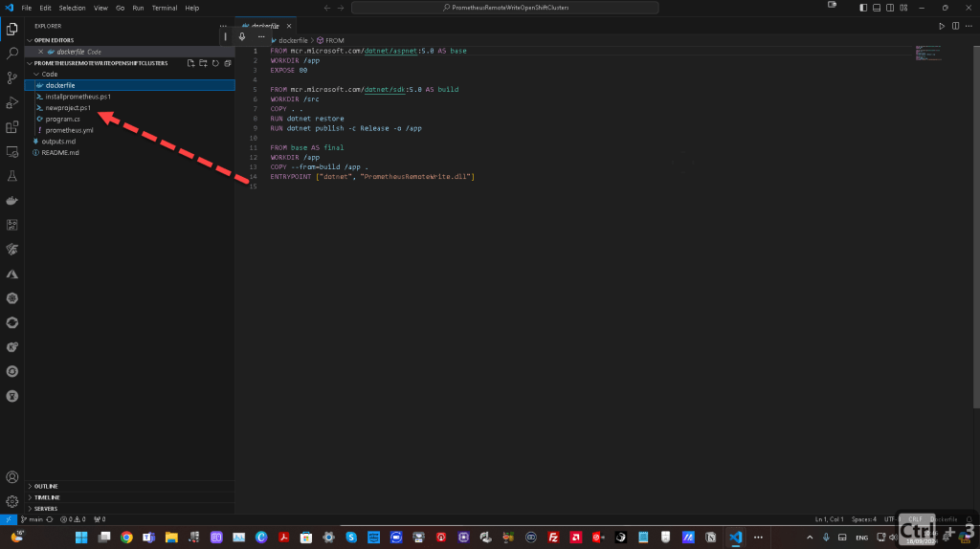Image resolution: width=980 pixels, height=549 pixels.
Task: Open the Manage gear icon
Action: 11,501
